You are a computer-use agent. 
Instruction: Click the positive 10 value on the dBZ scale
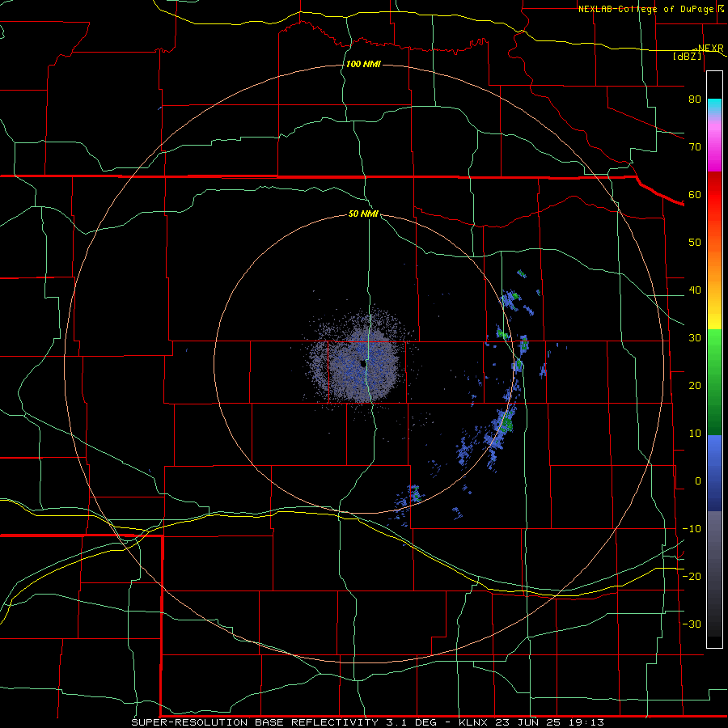(x=695, y=434)
